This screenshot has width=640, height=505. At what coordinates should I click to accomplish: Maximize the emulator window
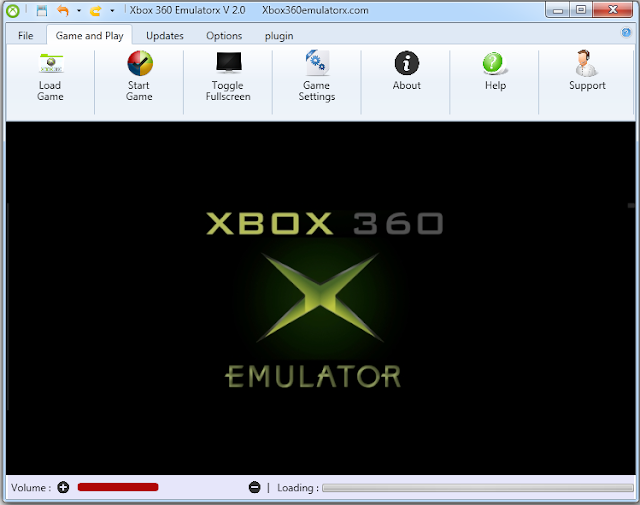pos(581,10)
